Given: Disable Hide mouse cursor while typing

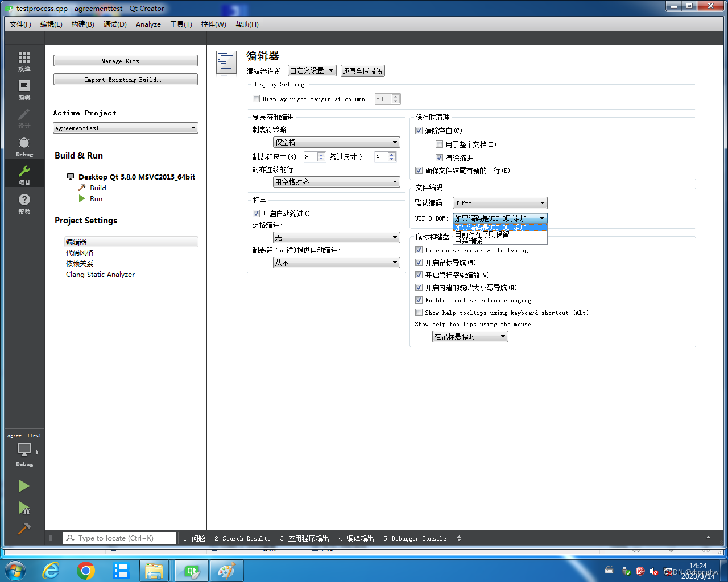Looking at the screenshot, I should tap(419, 250).
